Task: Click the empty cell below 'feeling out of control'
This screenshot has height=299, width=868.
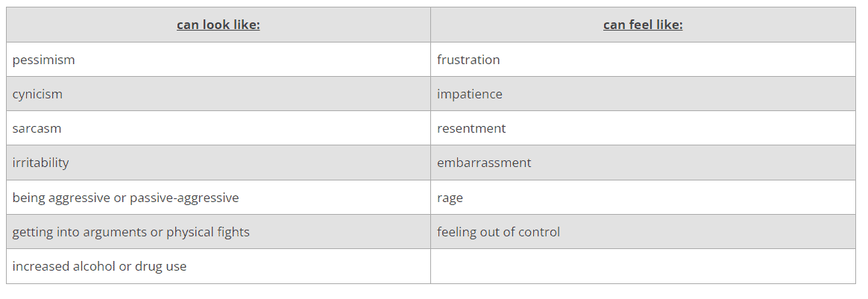Action: pyautogui.click(x=643, y=266)
